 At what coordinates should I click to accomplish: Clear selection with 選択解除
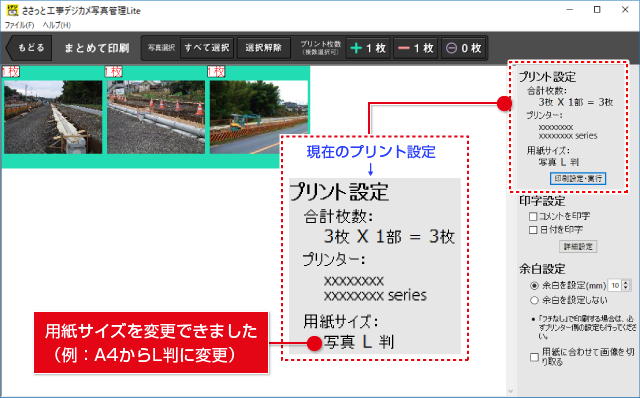tap(264, 48)
